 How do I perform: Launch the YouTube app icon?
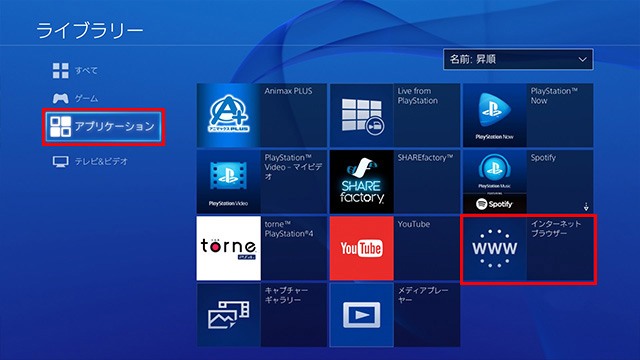coord(362,248)
